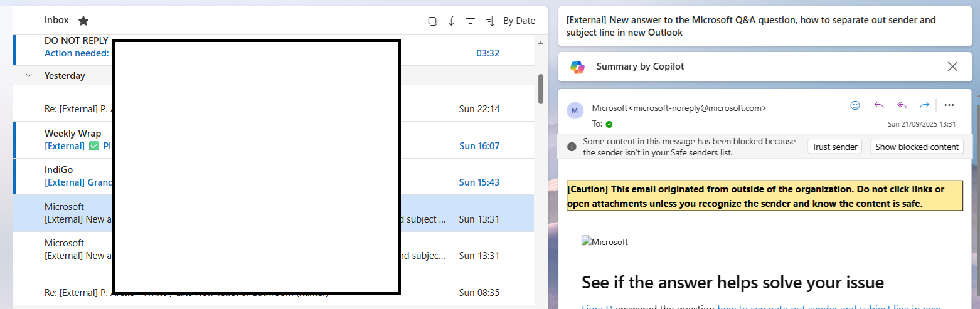Open the Weekly Wrap email
Image resolution: width=980 pixels, height=309 pixels.
tap(274, 140)
